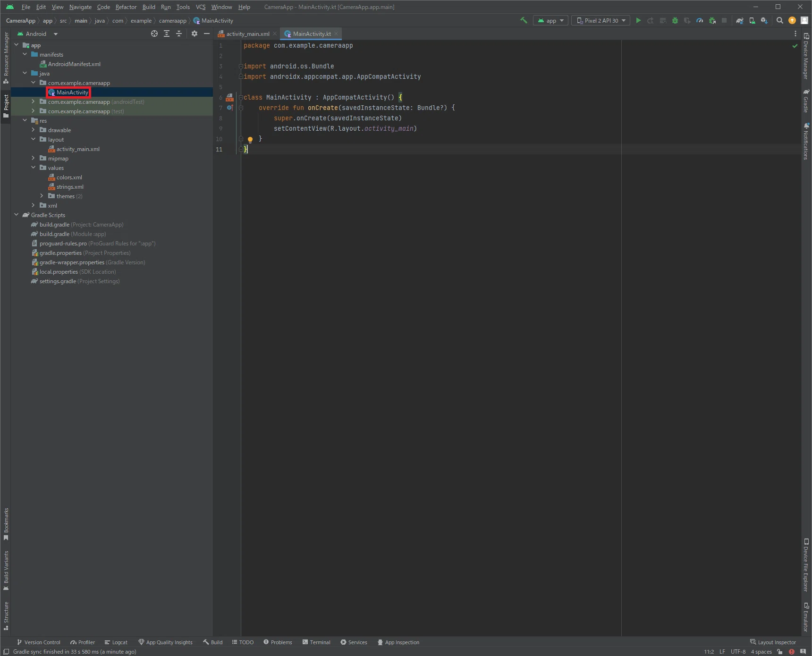Click the orange update notification icon
The image size is (812, 656).
pyautogui.click(x=792, y=20)
